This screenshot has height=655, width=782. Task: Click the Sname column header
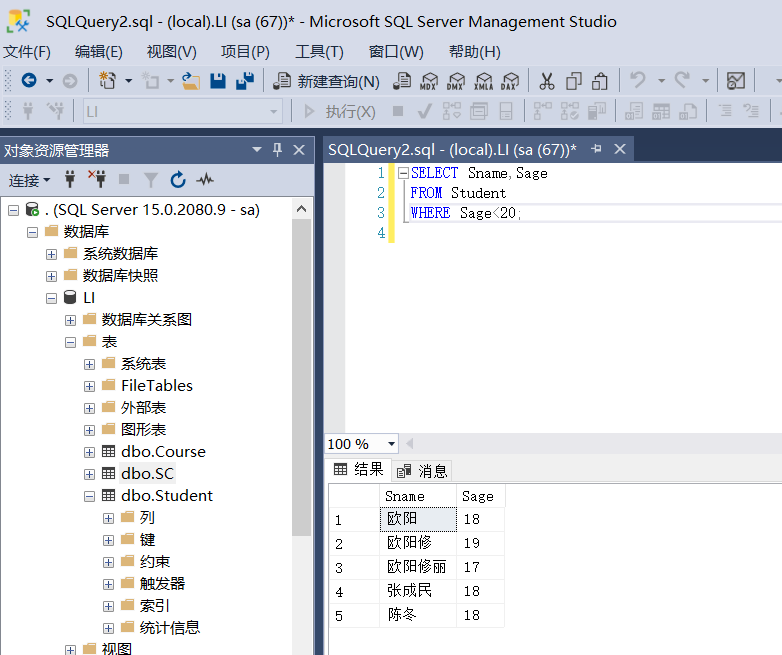418,496
